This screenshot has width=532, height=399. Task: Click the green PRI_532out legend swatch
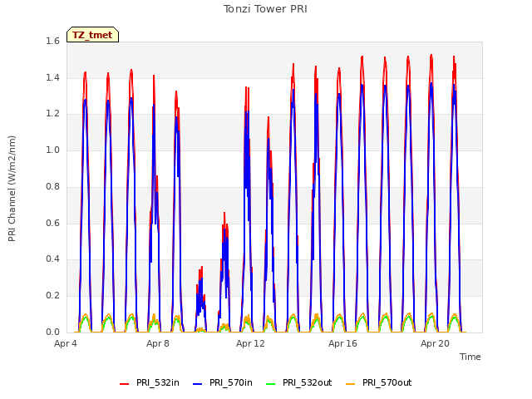click(271, 383)
